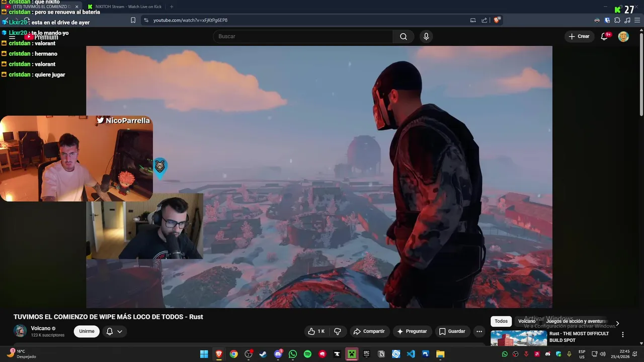Save the video with Guardar
Image resolution: width=644 pixels, height=362 pixels.
[452, 331]
